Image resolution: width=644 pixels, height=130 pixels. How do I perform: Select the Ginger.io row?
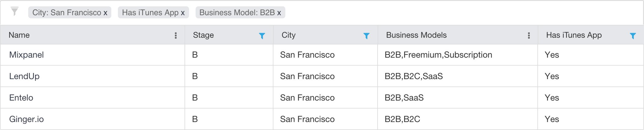click(x=322, y=119)
